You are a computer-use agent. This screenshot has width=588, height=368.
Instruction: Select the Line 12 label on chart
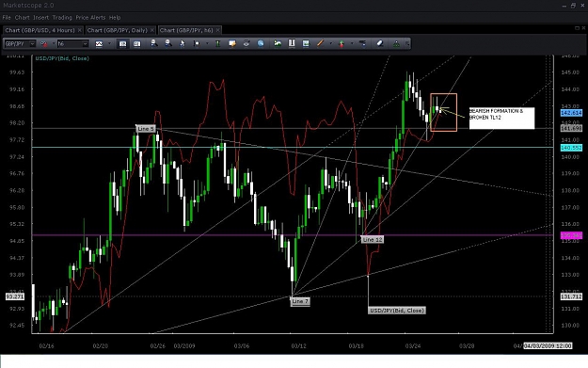point(372,239)
